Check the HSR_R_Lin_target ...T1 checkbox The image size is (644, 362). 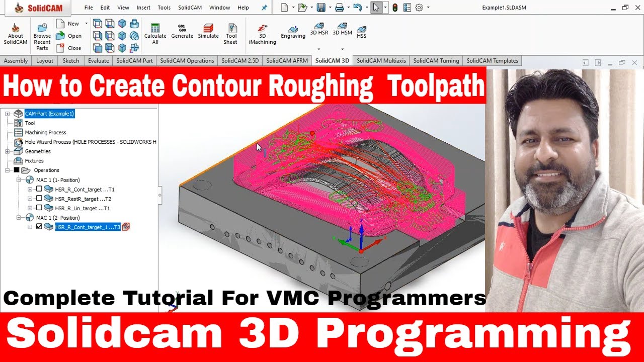point(39,208)
